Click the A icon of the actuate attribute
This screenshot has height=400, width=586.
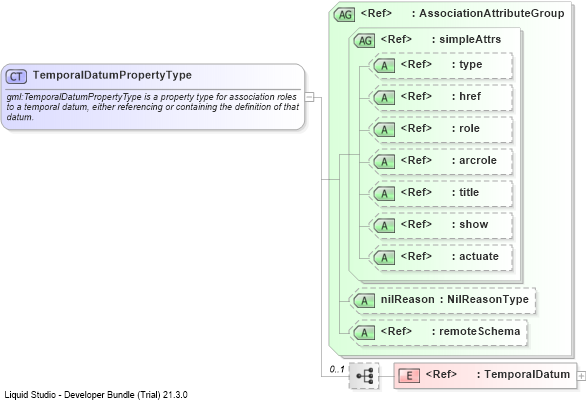pos(384,258)
